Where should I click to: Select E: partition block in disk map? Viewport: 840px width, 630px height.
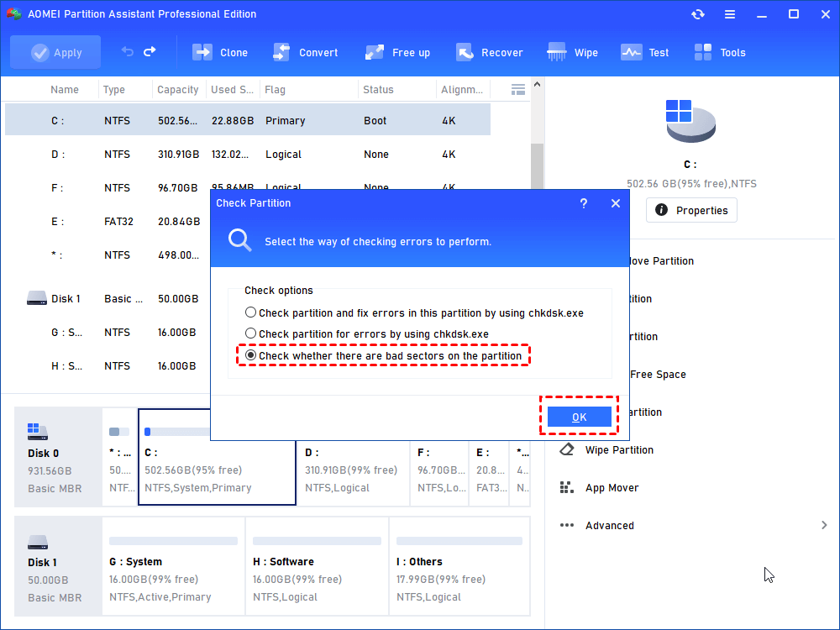pyautogui.click(x=490, y=472)
